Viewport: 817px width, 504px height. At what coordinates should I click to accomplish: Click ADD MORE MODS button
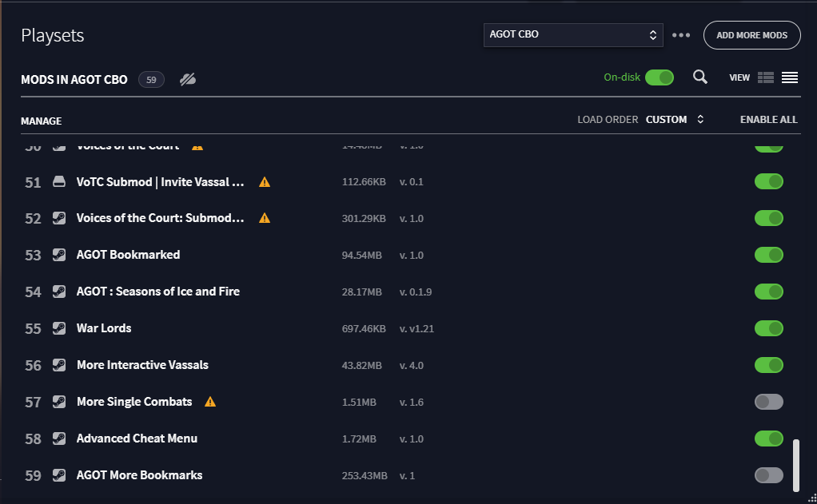[752, 35]
